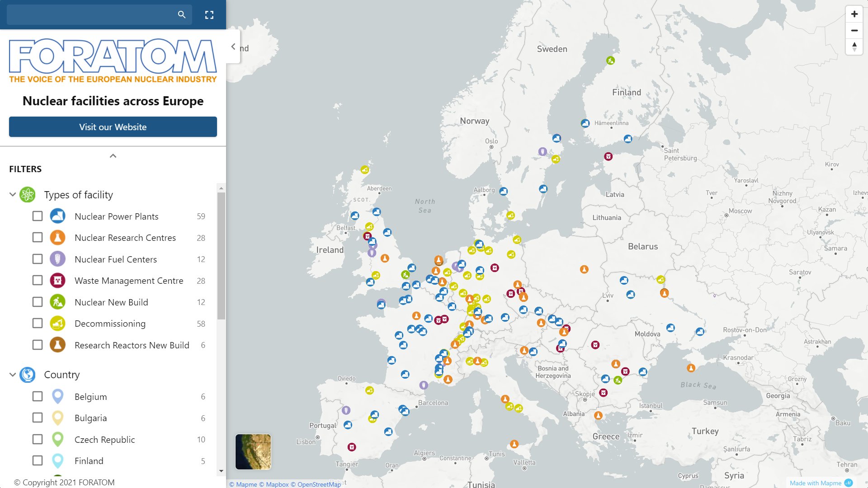Click the FORATOM logo
868x488 pixels.
[113, 59]
